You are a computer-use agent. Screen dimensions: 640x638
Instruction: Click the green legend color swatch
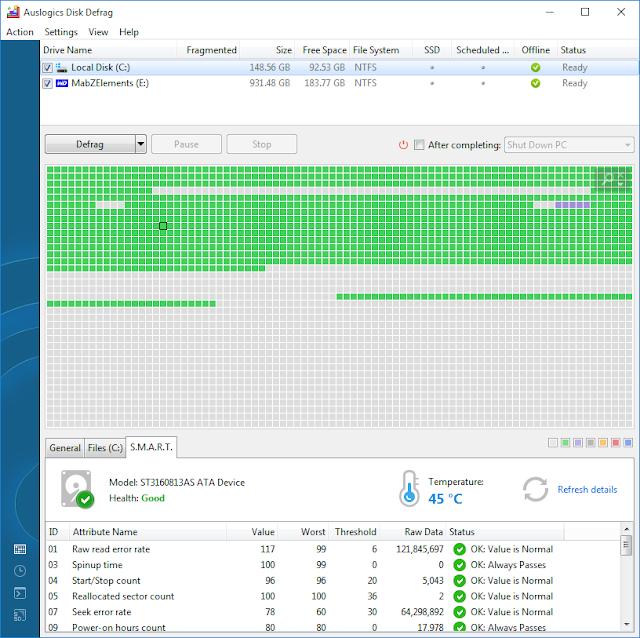tap(565, 443)
